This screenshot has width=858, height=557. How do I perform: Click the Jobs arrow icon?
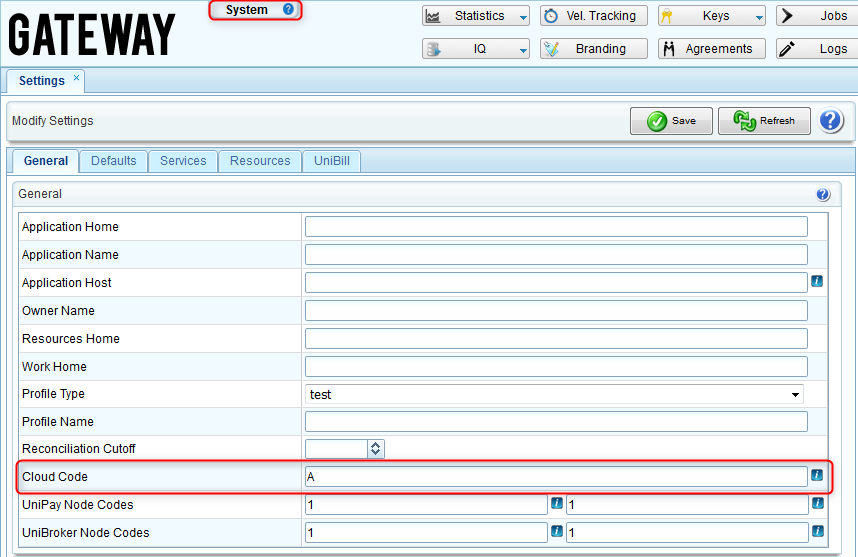pyautogui.click(x=787, y=16)
